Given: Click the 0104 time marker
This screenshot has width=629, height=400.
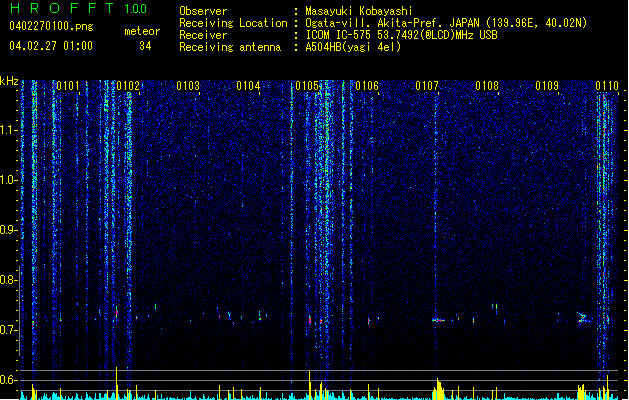Looking at the screenshot, I should click(248, 86).
